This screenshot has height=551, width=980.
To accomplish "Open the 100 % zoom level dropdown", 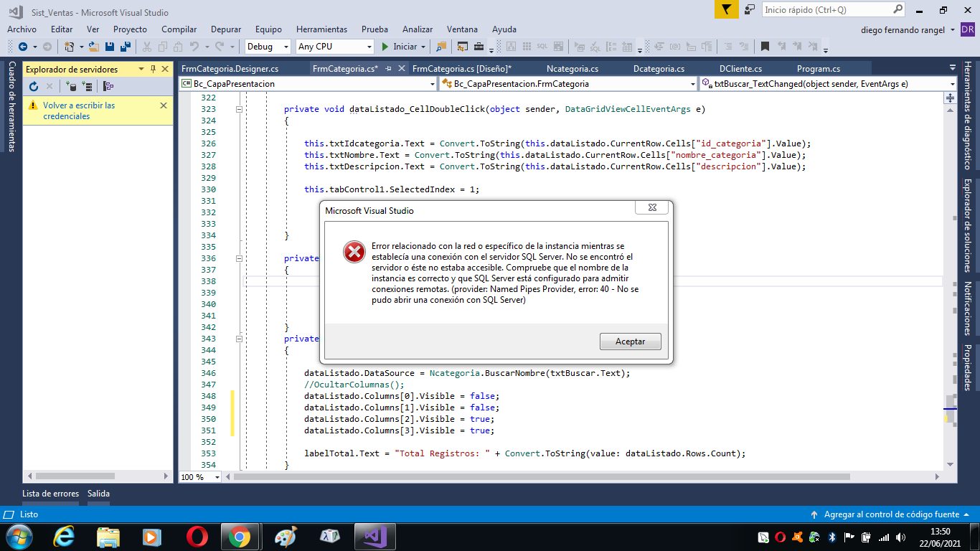I will (216, 477).
